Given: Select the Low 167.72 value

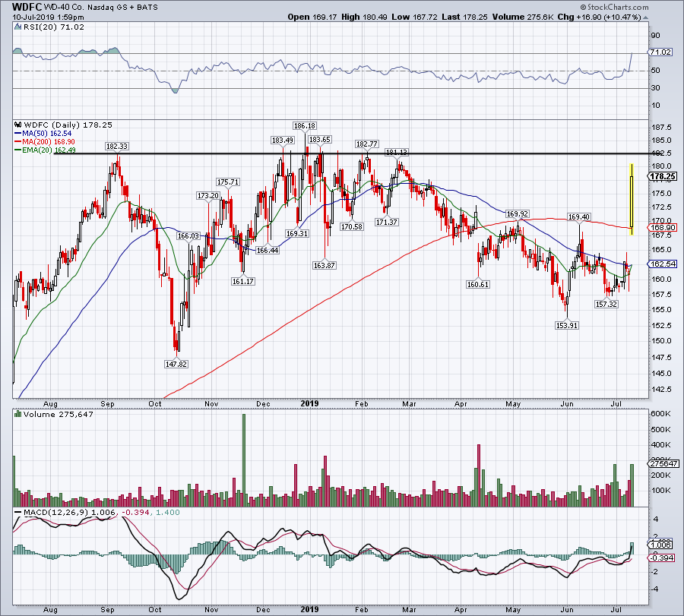Looking at the screenshot, I should click(x=414, y=17).
